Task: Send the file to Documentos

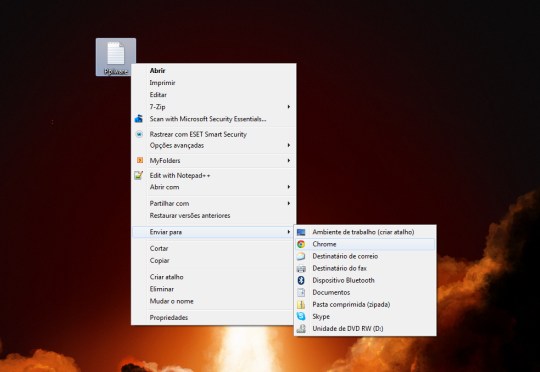Action: pyautogui.click(x=365, y=292)
